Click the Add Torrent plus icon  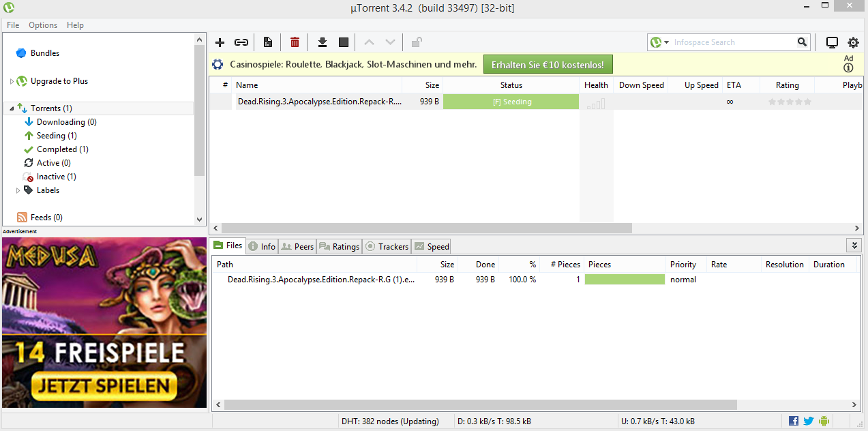click(x=220, y=42)
